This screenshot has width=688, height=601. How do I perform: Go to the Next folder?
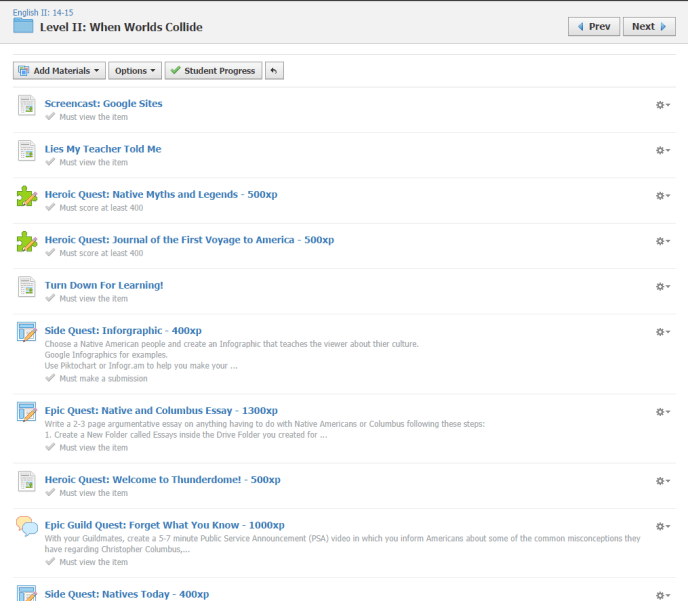tap(649, 26)
